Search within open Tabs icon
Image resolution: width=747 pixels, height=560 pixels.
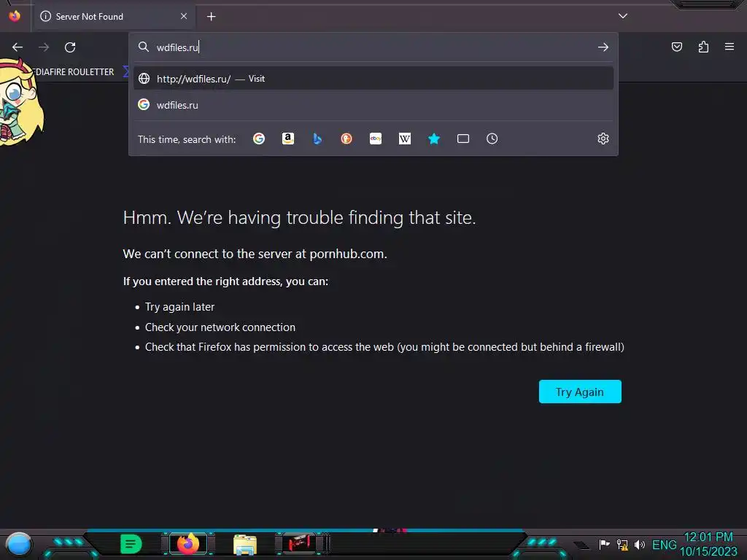click(x=463, y=139)
